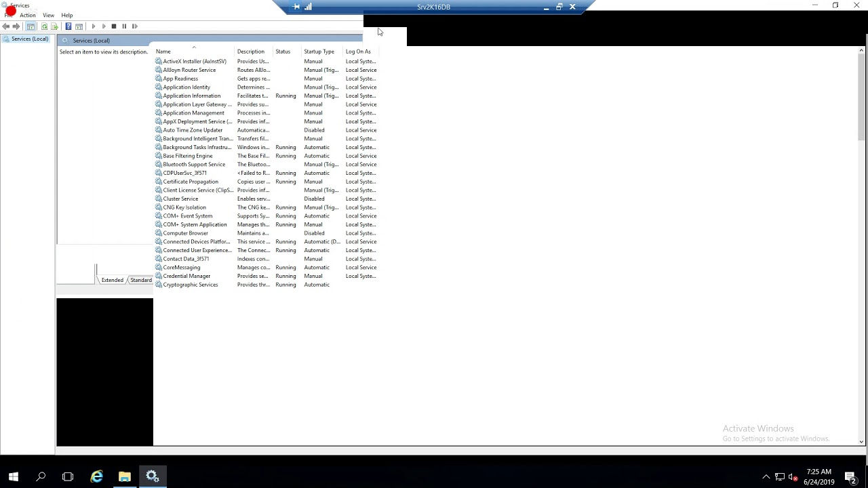Viewport: 868px width, 488px height.
Task: Select the Auto Time Zone Updater service
Action: point(266,130)
